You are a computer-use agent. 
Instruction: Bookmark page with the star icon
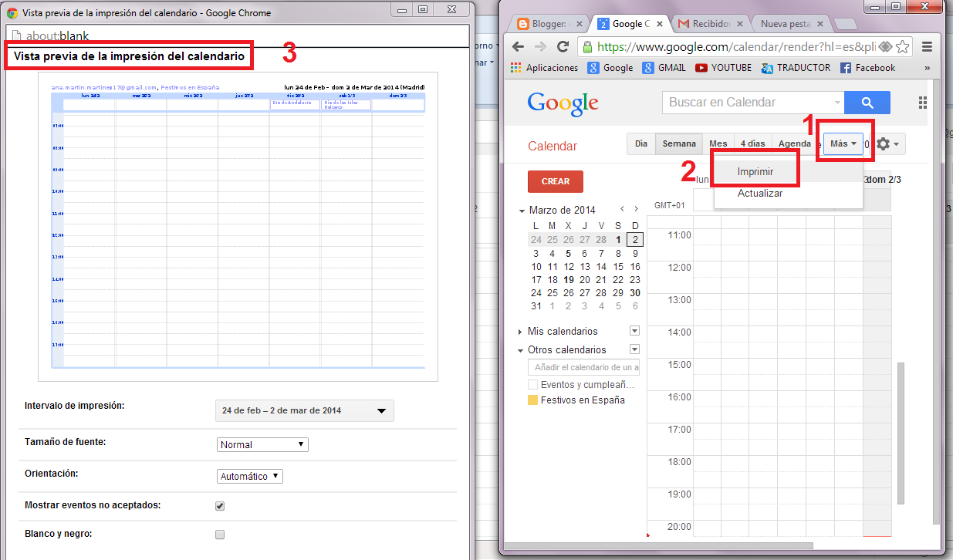click(902, 46)
